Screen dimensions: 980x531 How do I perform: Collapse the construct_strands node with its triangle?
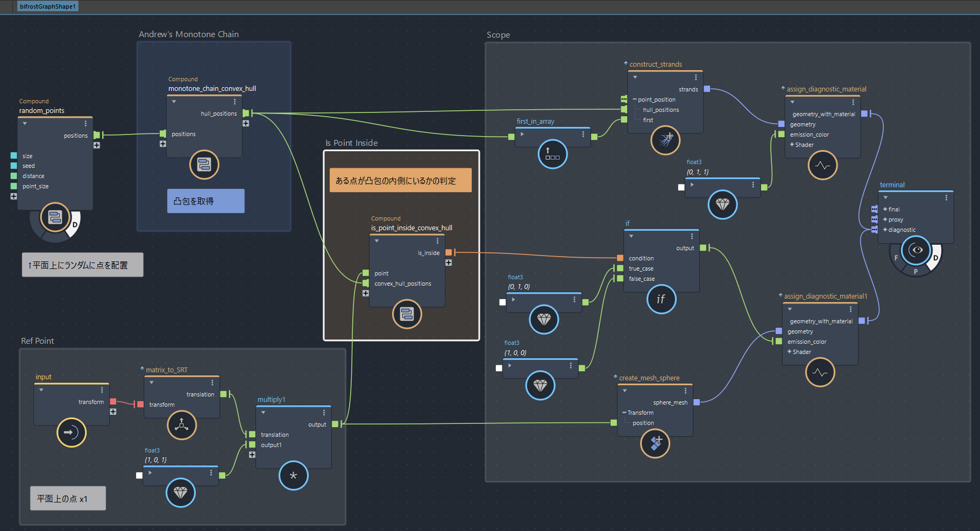(635, 77)
